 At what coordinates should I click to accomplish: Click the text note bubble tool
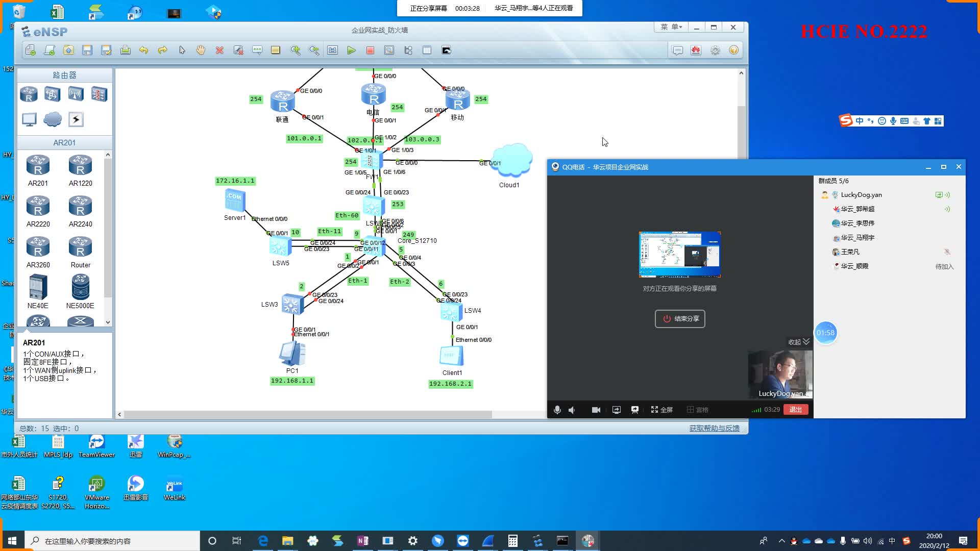point(257,50)
